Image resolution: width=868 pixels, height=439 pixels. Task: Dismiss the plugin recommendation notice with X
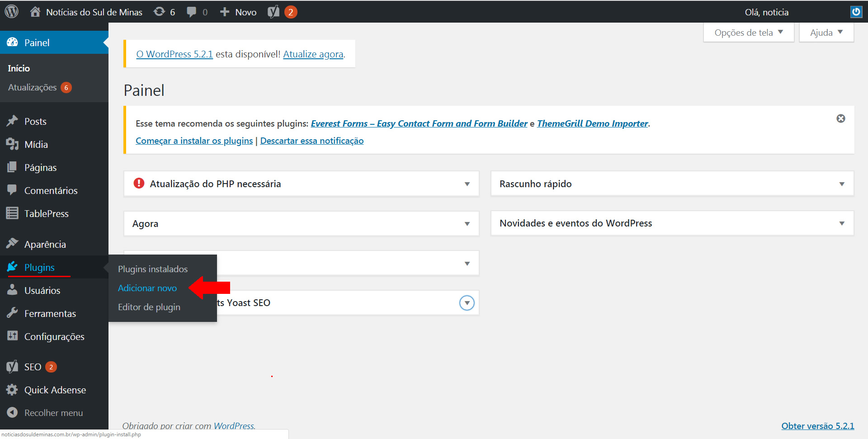pos(841,118)
